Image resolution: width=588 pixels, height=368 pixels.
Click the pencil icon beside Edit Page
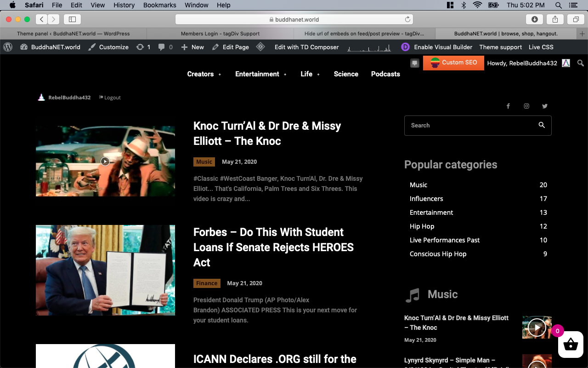point(215,47)
